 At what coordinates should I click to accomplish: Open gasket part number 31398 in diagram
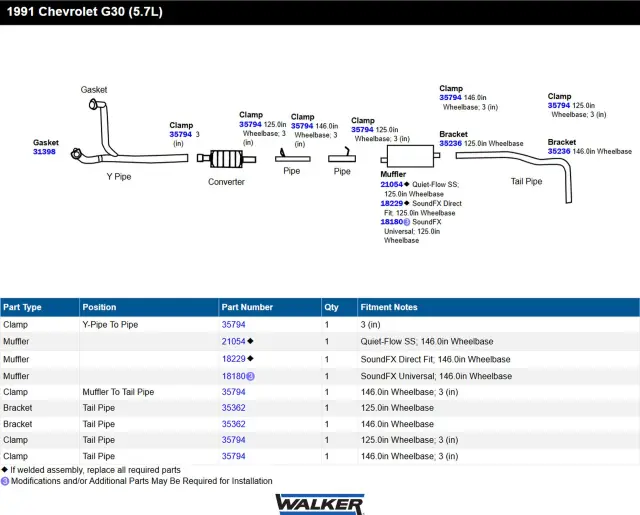44,152
